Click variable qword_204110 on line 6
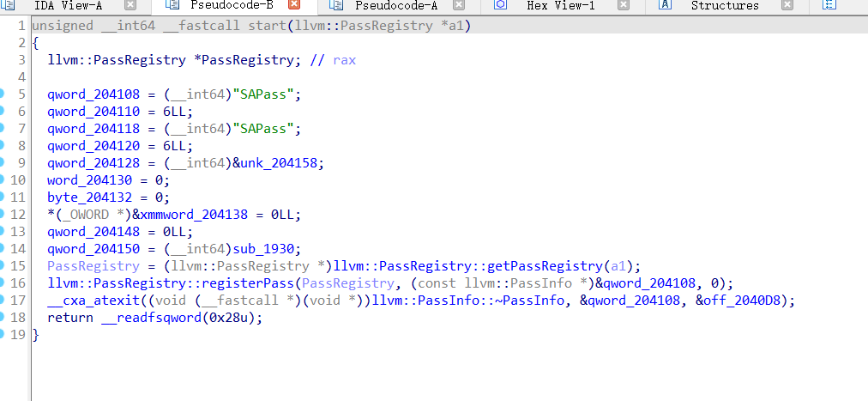Image resolution: width=868 pixels, height=401 pixels. point(93,112)
